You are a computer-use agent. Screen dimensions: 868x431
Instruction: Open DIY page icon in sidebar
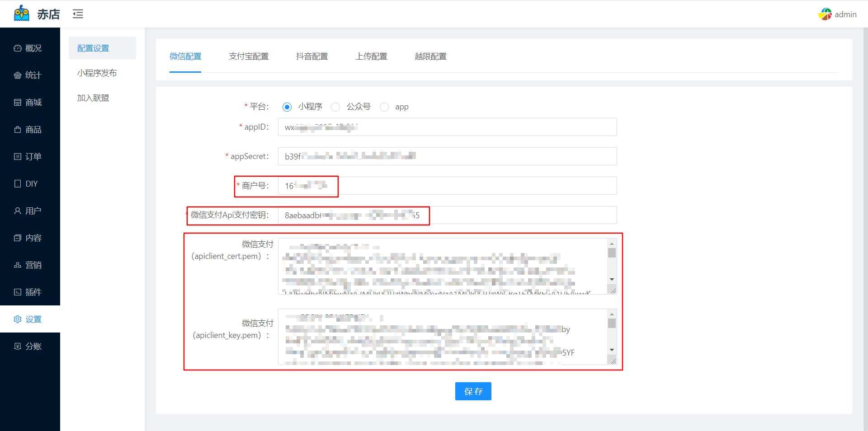[x=18, y=184]
